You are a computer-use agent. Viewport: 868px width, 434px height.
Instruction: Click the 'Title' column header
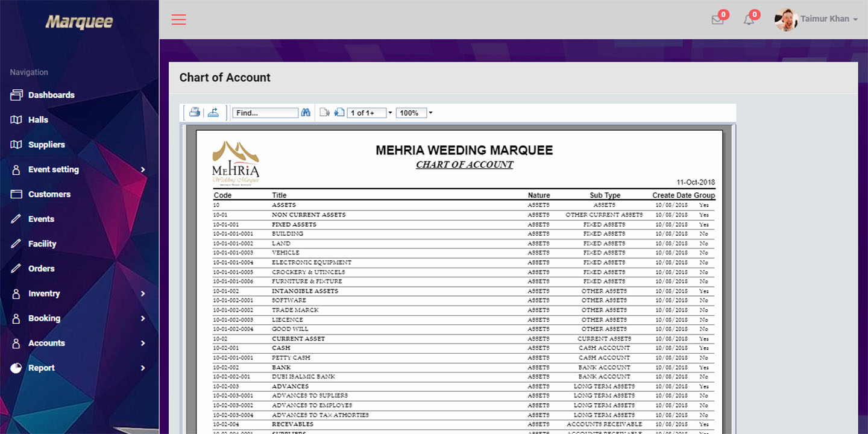(x=279, y=195)
